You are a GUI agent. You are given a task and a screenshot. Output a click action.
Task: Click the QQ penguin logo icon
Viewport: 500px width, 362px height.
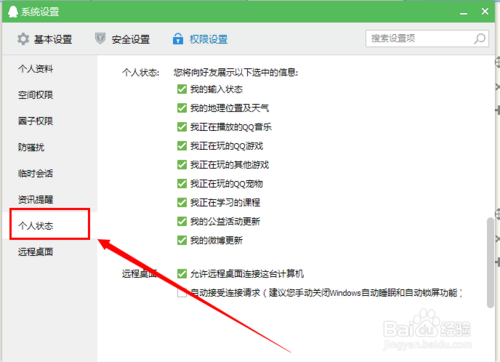click(x=13, y=12)
